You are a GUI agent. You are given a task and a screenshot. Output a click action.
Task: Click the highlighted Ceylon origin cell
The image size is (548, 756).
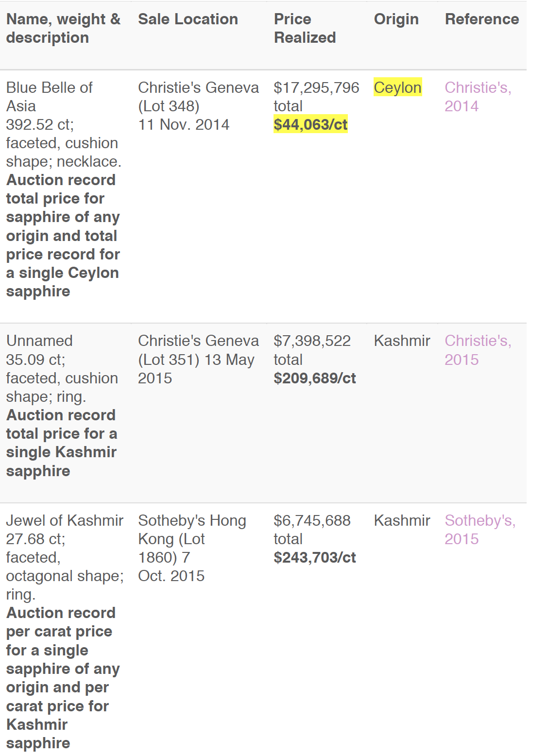coord(398,87)
